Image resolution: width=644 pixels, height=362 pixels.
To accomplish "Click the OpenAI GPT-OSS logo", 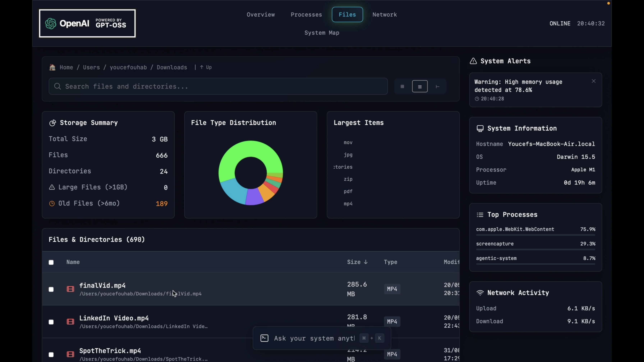I will click(87, 24).
